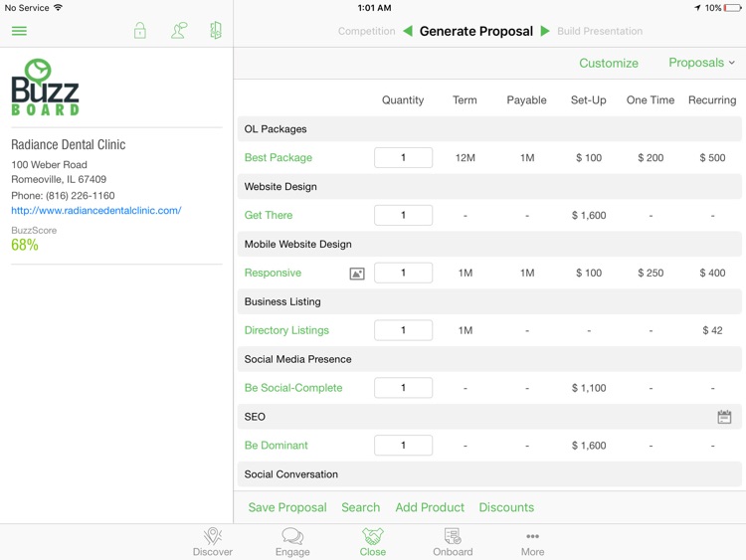Screen dimensions: 746x560
Task: Select the Close tab with handshake
Action: (x=373, y=542)
